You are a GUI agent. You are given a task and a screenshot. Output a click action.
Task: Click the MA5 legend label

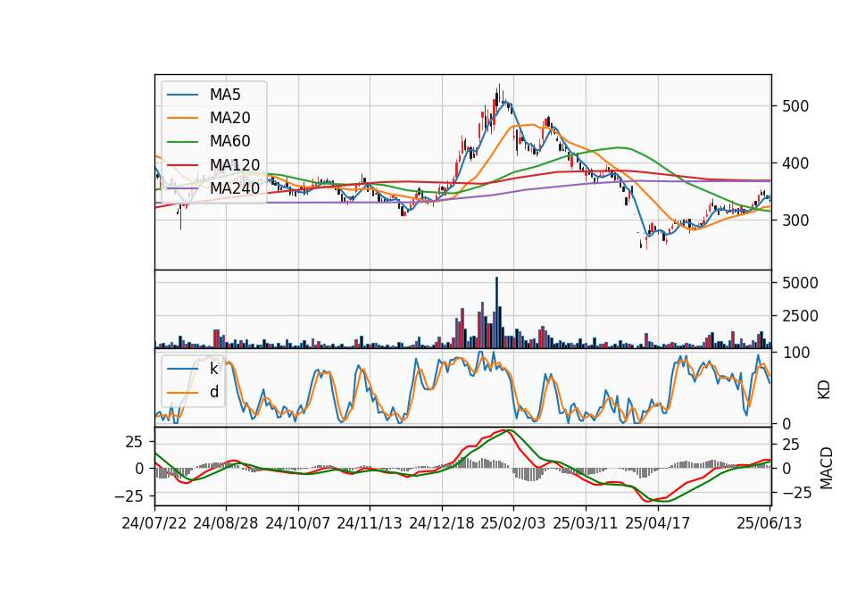(x=225, y=95)
